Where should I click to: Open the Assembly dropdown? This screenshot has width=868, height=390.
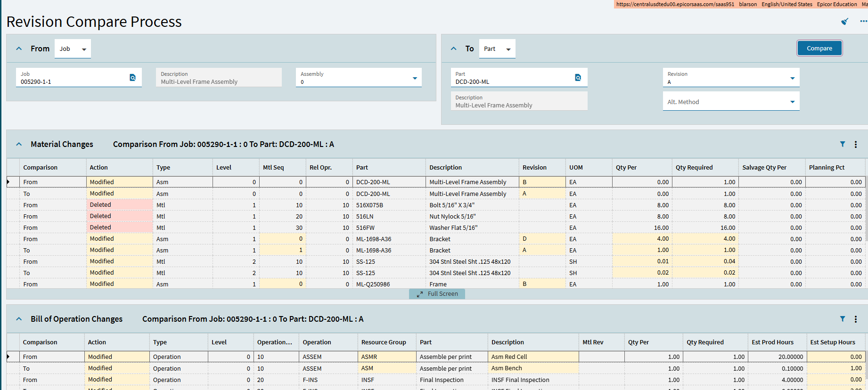[x=359, y=77]
